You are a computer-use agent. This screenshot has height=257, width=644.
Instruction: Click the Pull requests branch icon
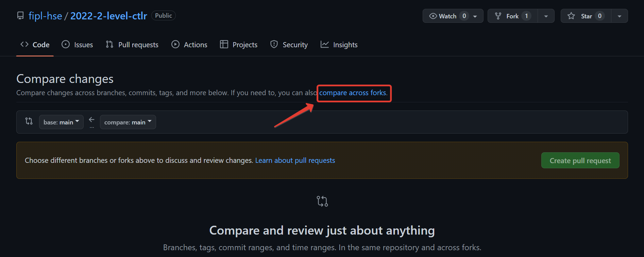[109, 44]
